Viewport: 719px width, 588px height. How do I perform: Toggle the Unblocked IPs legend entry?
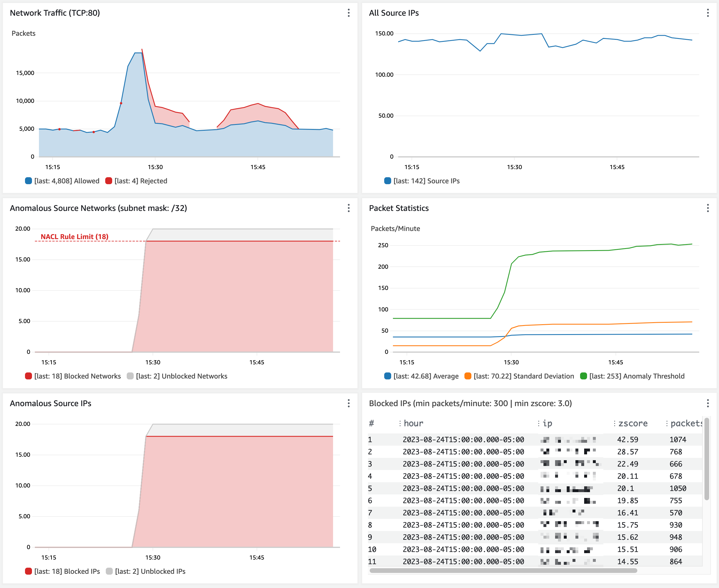tap(151, 571)
